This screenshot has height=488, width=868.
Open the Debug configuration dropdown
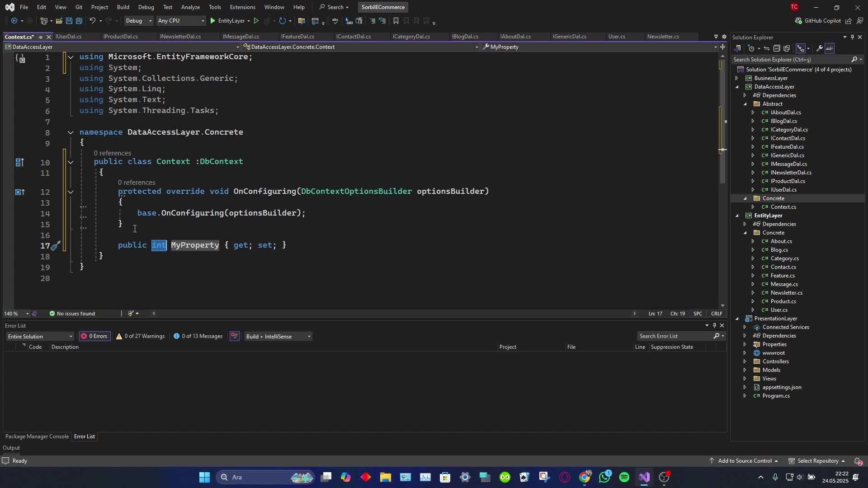(138, 21)
